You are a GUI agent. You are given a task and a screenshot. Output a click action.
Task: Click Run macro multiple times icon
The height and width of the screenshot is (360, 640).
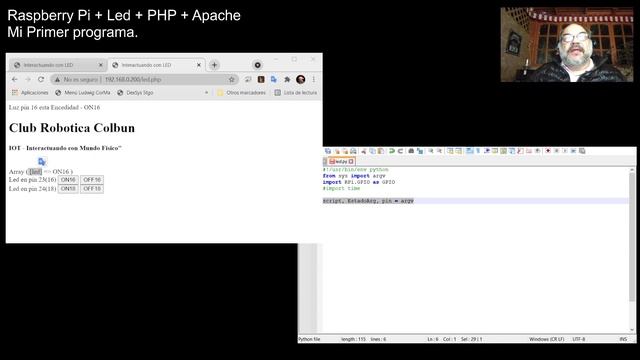[x=574, y=151]
